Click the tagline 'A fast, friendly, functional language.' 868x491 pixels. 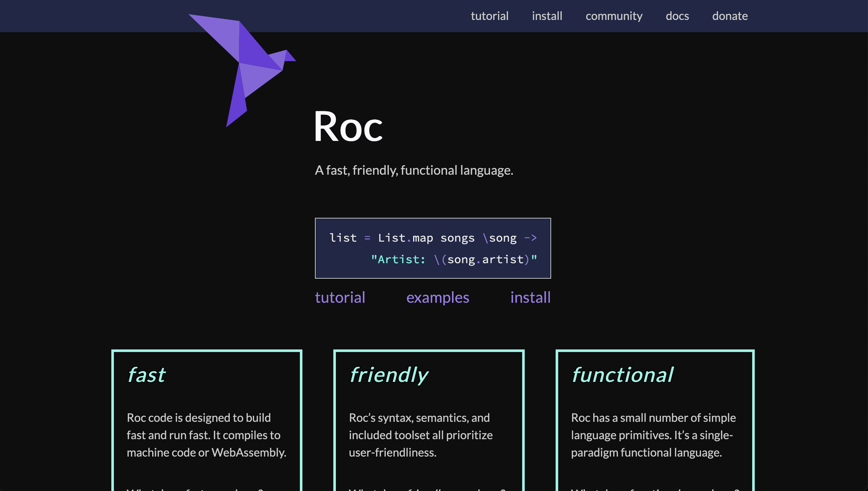[414, 170]
